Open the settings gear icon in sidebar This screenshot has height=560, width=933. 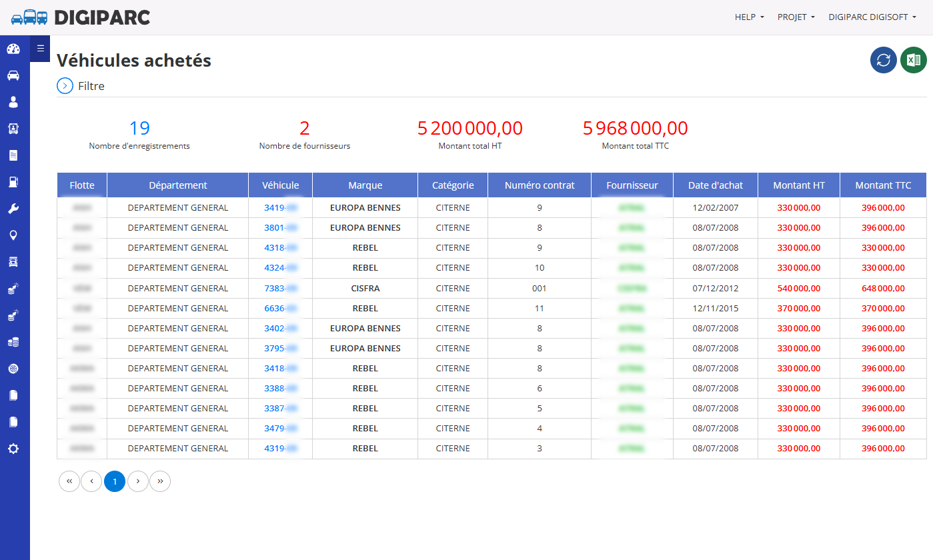point(13,449)
